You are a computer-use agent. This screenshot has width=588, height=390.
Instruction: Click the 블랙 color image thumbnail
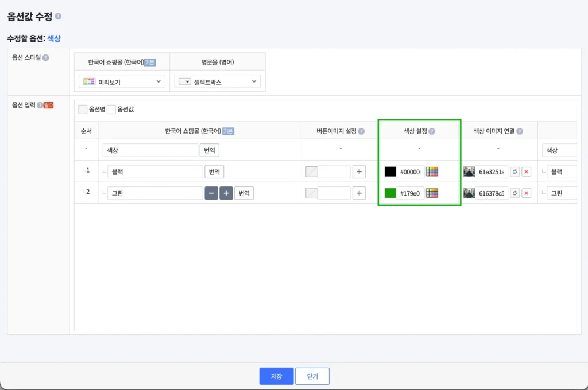tap(469, 171)
